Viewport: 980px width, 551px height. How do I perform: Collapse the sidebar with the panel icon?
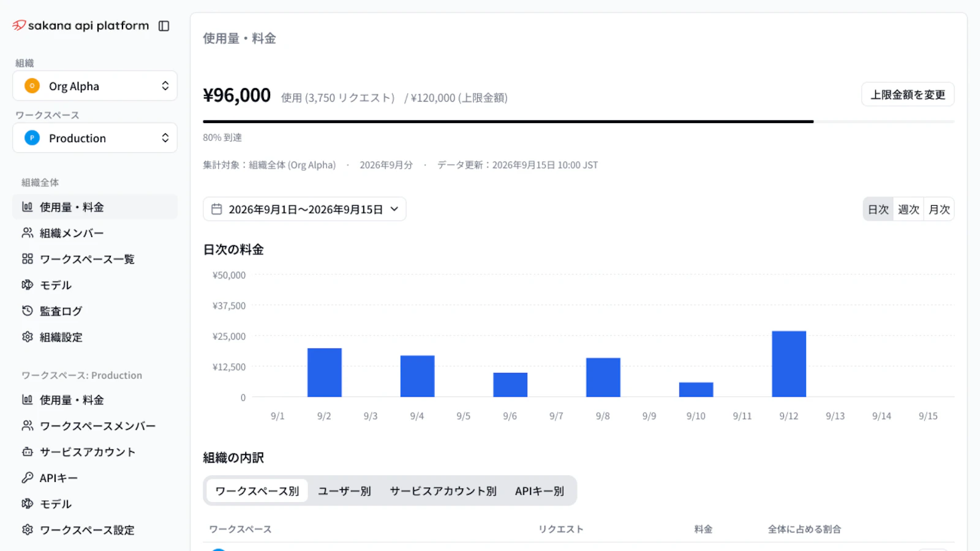pyautogui.click(x=164, y=26)
